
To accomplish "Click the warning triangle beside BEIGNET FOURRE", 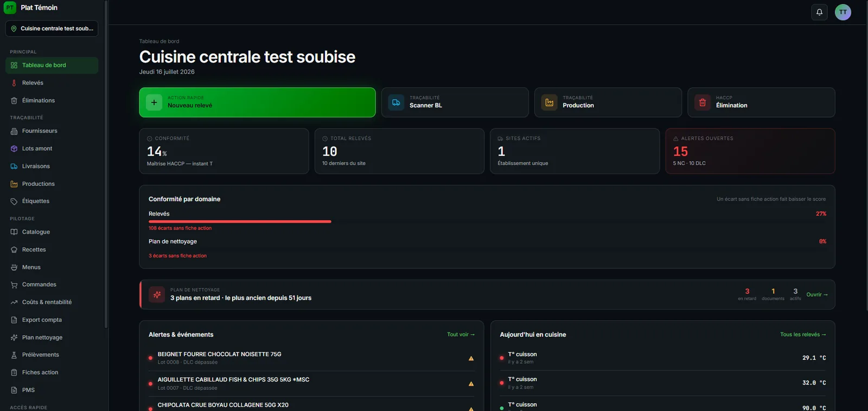I will tap(471, 358).
